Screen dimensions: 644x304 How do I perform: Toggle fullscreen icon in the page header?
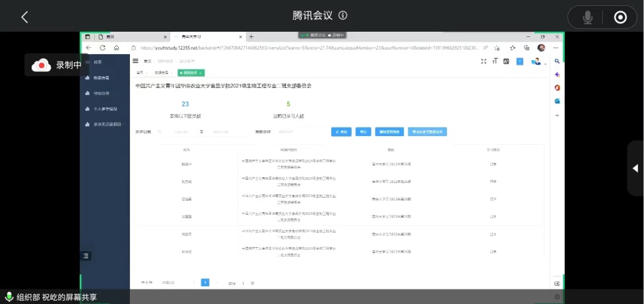484,61
